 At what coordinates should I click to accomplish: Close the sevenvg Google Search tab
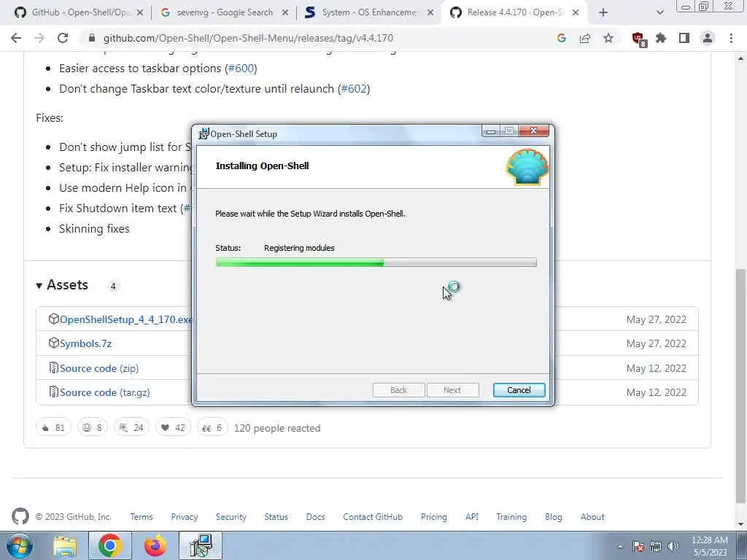(285, 12)
